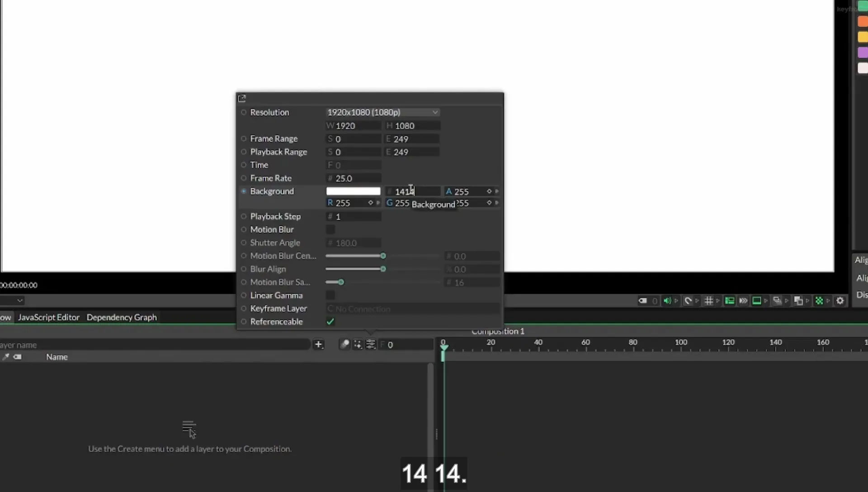
Task: Click the tag icon in viewer toolbar
Action: click(x=642, y=301)
